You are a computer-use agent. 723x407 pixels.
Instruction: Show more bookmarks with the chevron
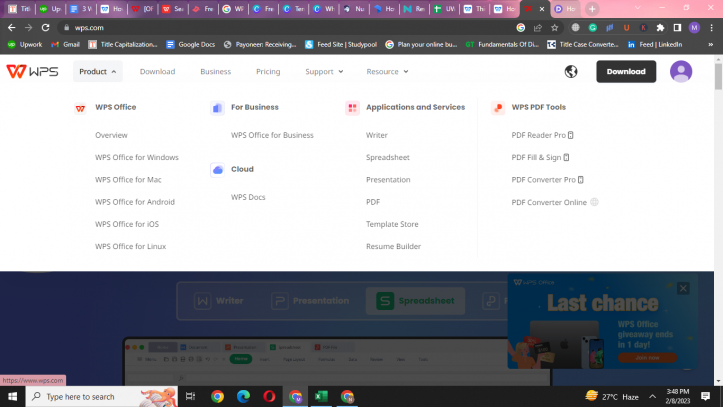click(x=711, y=45)
